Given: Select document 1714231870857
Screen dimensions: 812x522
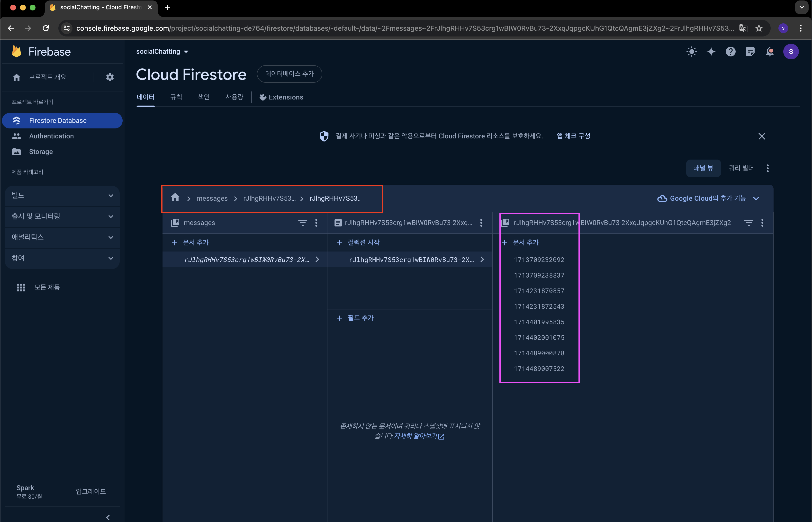Looking at the screenshot, I should (539, 291).
